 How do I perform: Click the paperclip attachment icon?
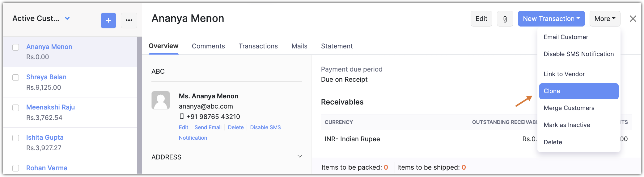pyautogui.click(x=505, y=19)
